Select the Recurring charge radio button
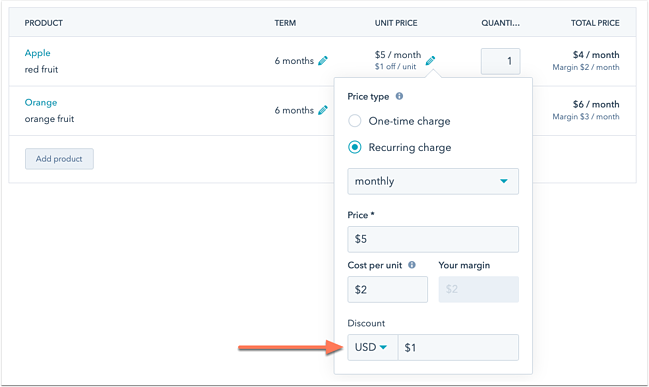 (355, 147)
